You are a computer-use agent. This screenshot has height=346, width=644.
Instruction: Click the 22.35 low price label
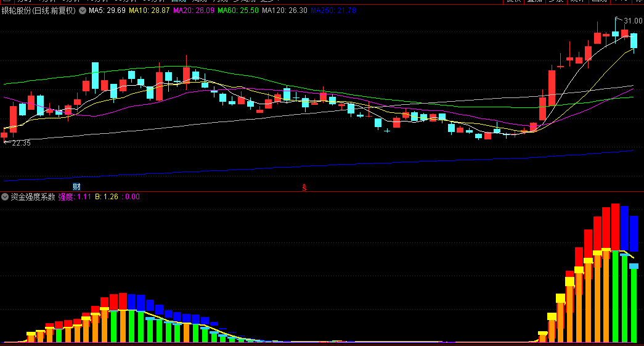click(x=22, y=143)
